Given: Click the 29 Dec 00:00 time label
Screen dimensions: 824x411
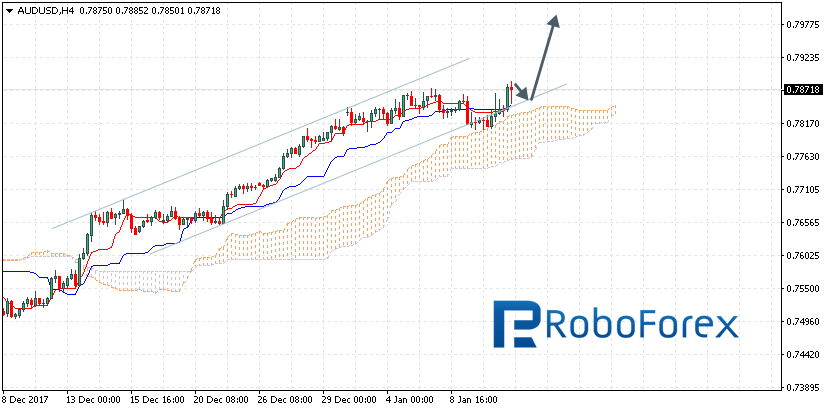Looking at the screenshot, I should (349, 398).
